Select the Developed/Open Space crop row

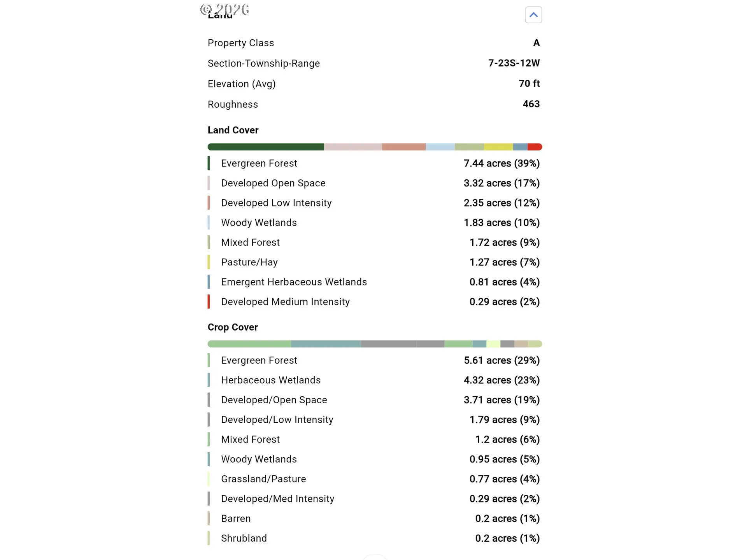click(x=374, y=400)
